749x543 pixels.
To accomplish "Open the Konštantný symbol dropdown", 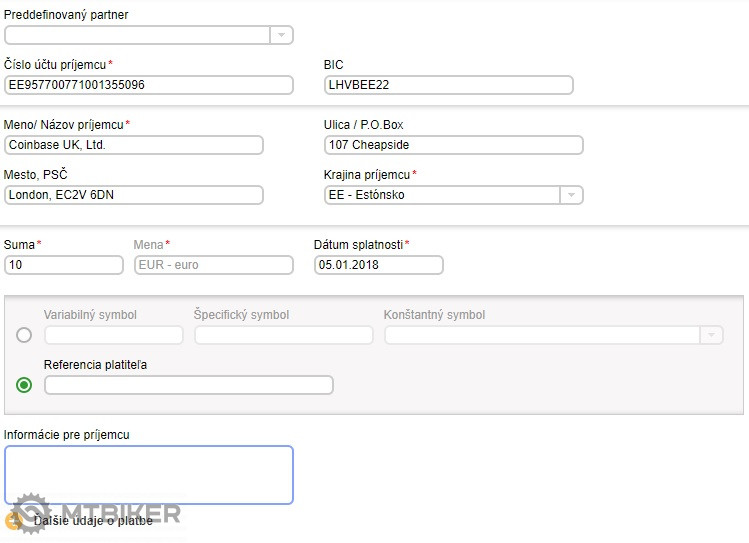I will tap(710, 335).
